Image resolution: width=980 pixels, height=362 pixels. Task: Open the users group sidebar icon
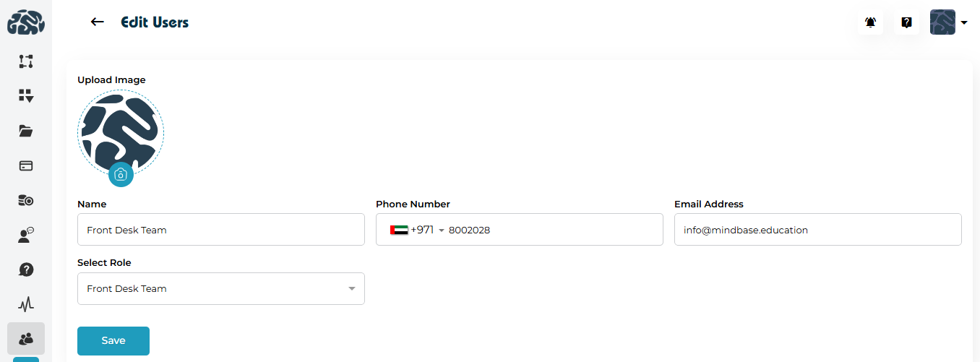[26, 338]
